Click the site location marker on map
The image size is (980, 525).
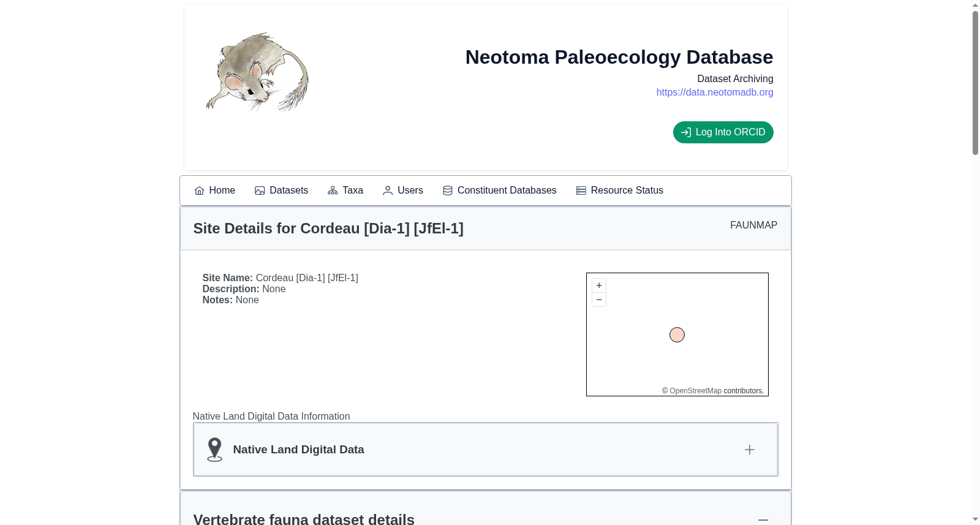click(x=677, y=335)
